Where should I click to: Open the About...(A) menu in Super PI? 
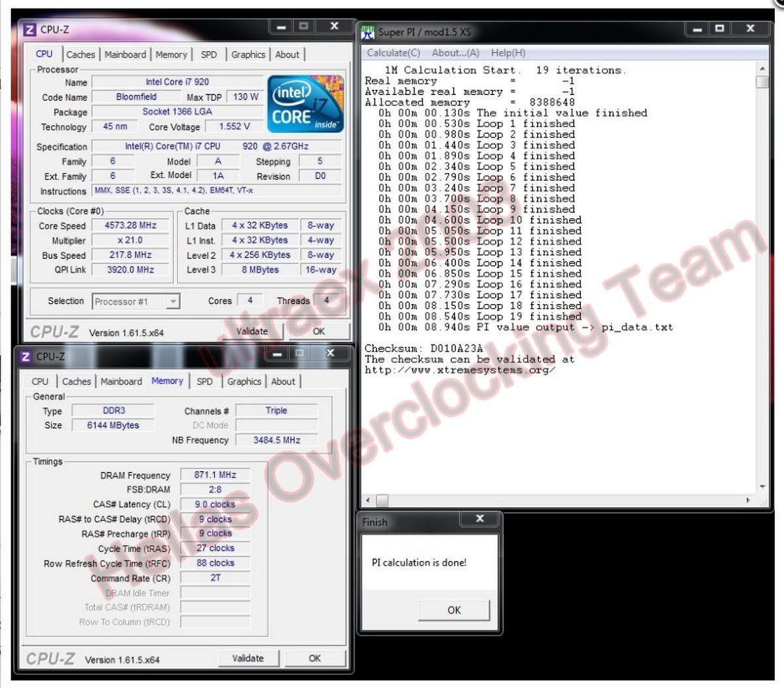(455, 53)
